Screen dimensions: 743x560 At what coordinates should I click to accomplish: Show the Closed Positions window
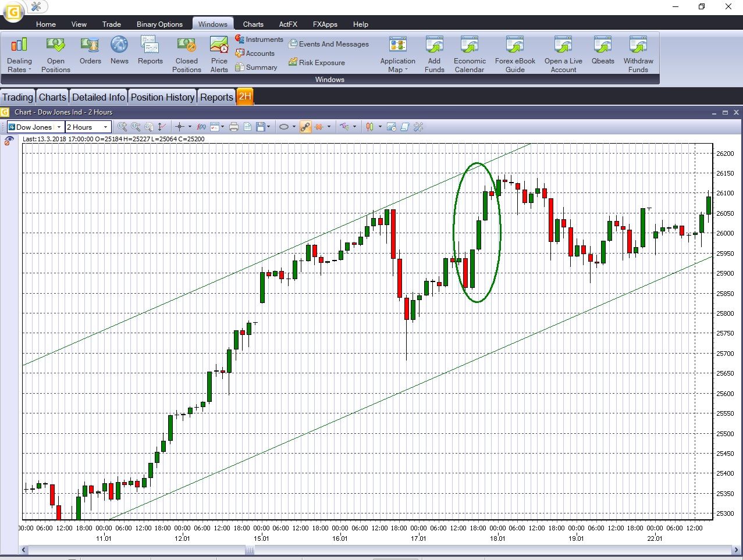point(186,54)
